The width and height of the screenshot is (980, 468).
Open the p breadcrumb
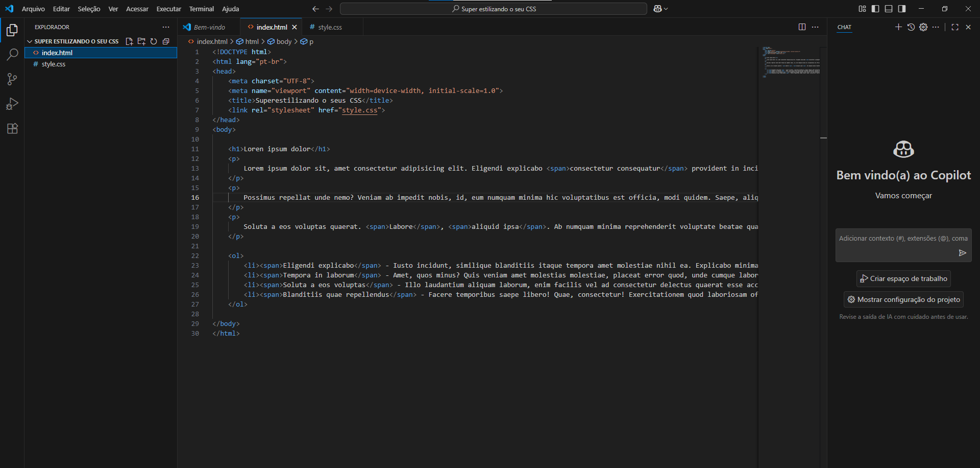307,41
